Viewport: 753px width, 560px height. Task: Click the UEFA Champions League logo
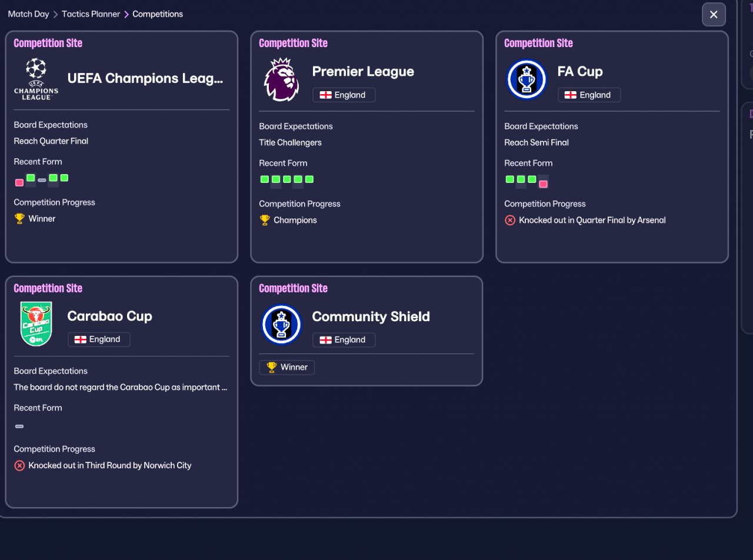pos(36,78)
